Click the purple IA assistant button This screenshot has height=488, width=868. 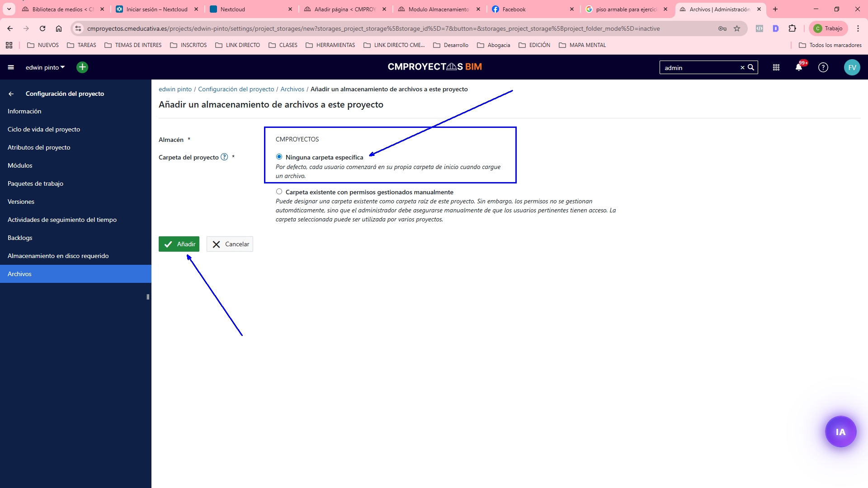click(840, 432)
